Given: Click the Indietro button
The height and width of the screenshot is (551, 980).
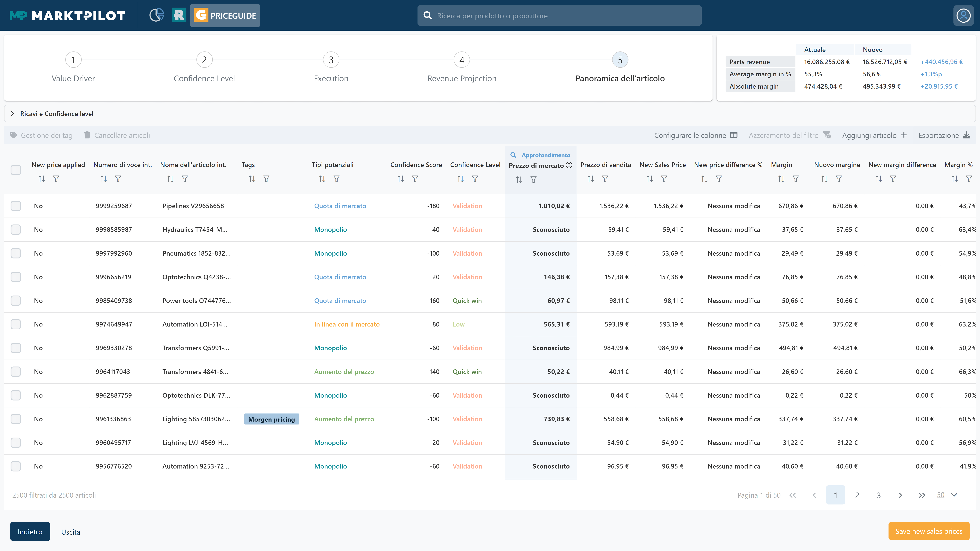Looking at the screenshot, I should coord(30,531).
